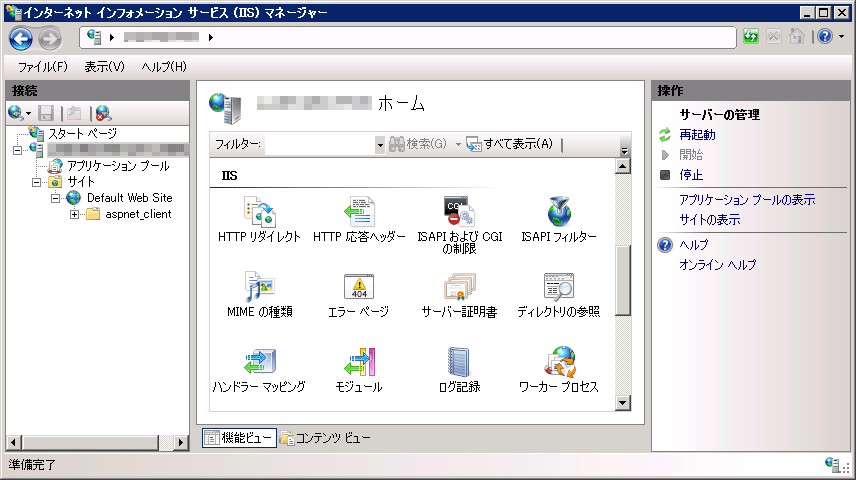Screen dimensions: 856x480
Task: Click the delete connection icon
Action: [x=103, y=113]
